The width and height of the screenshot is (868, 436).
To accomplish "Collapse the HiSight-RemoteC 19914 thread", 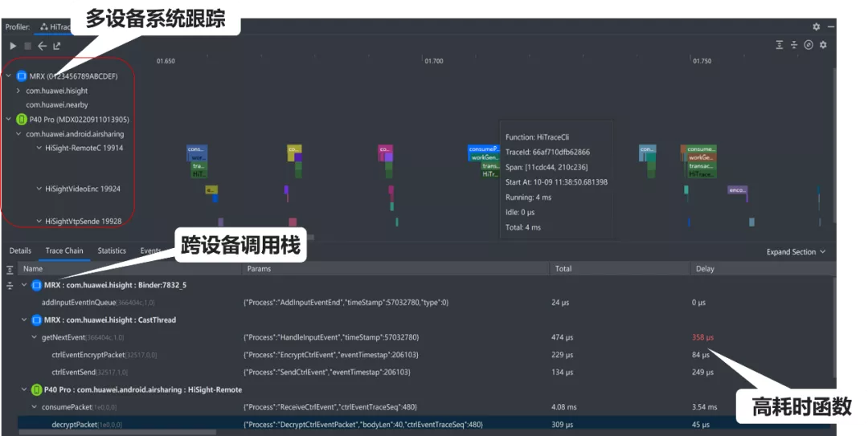I will [39, 148].
